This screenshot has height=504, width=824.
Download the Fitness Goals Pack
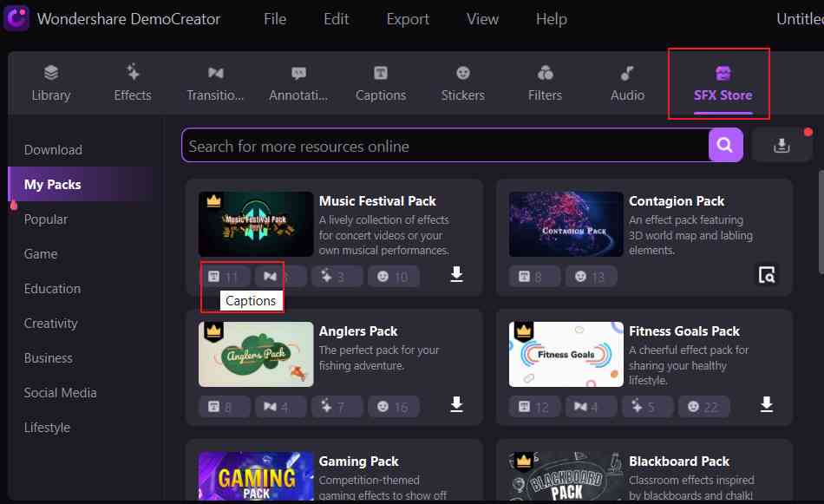coord(767,404)
